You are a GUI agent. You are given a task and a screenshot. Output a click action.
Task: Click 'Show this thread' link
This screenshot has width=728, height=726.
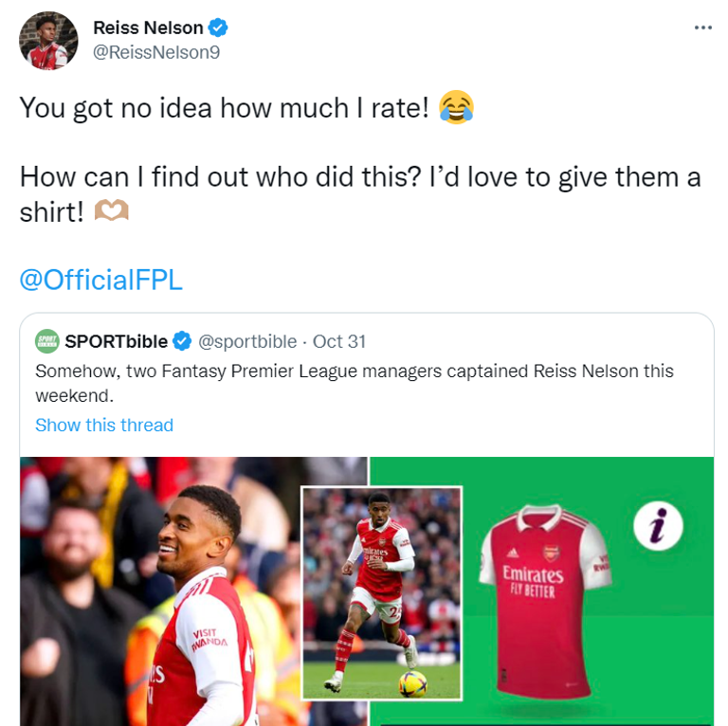tap(104, 425)
